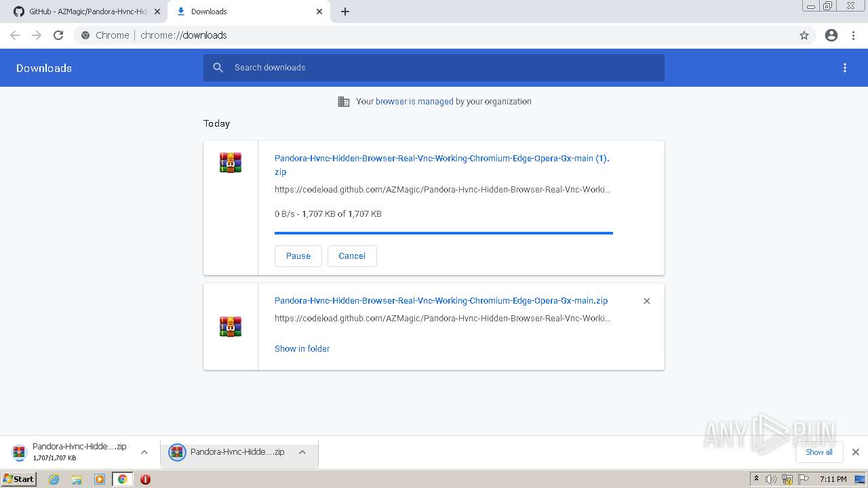Close the Downloads tab
Image resolution: width=868 pixels, height=488 pixels.
(x=319, y=12)
